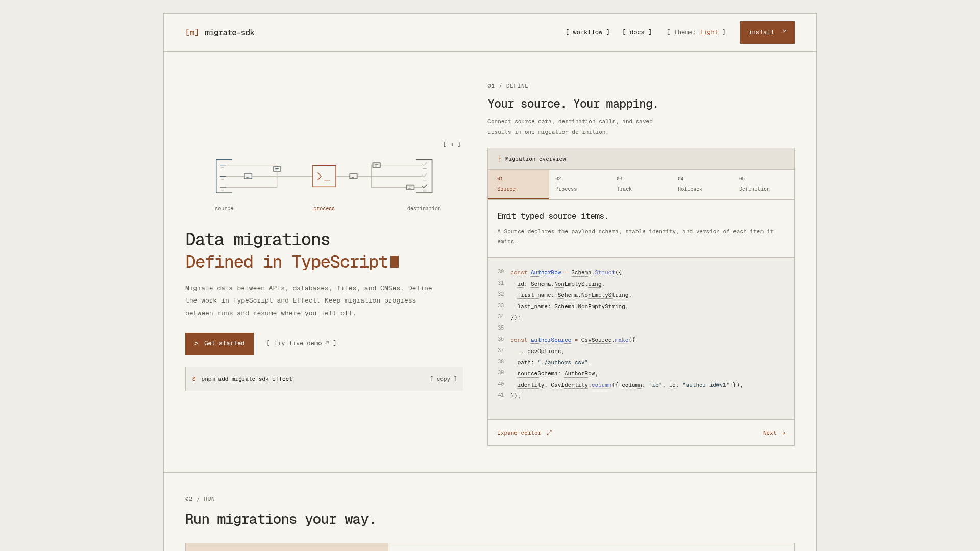Open the workflow nav link
The width and height of the screenshot is (980, 551).
point(587,32)
